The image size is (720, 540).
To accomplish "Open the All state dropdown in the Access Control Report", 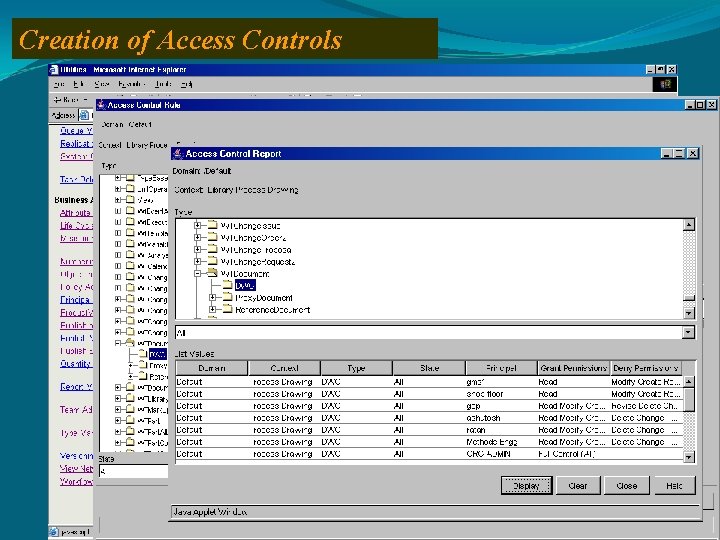I will pyautogui.click(x=688, y=332).
